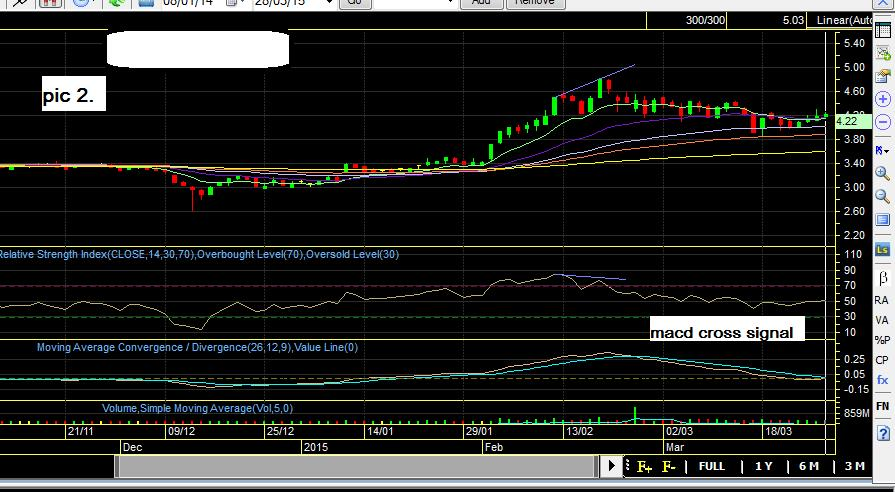895x492 pixels.
Task: Open the fx formula tool
Action: pos(882,380)
